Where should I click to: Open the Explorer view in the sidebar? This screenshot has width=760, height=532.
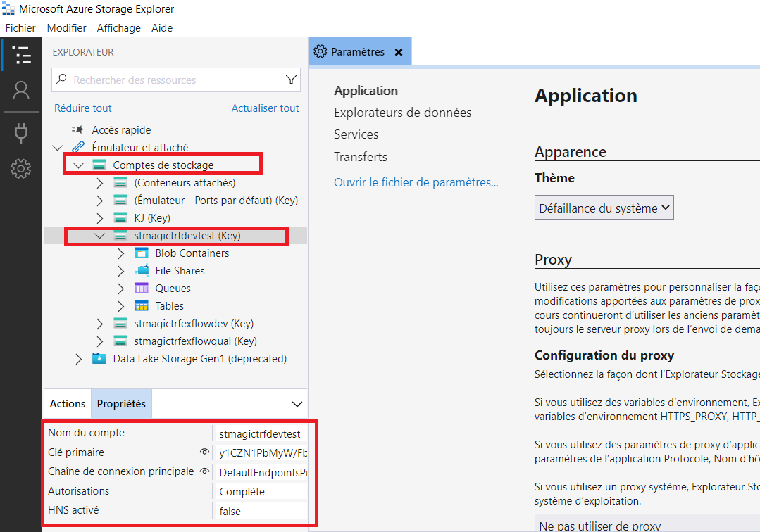21,55
